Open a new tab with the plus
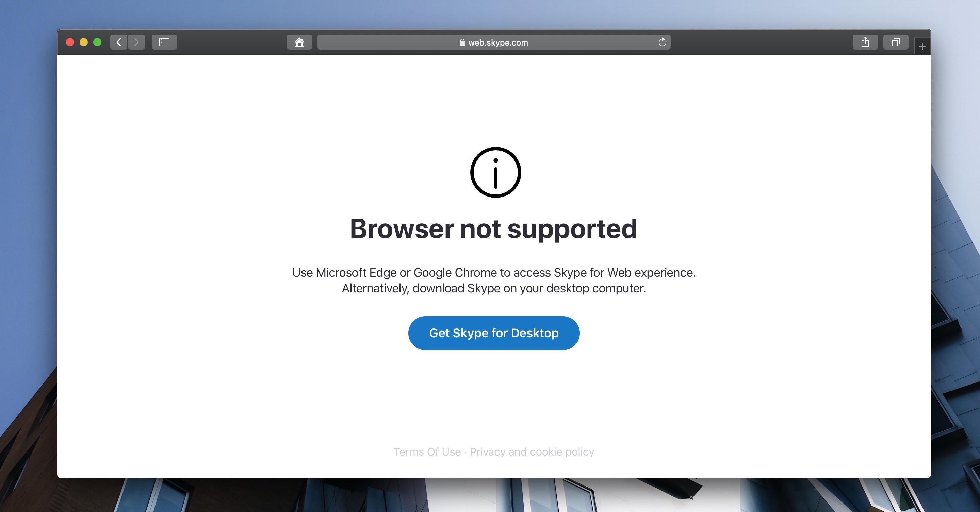The height and width of the screenshot is (512, 980). tap(922, 47)
